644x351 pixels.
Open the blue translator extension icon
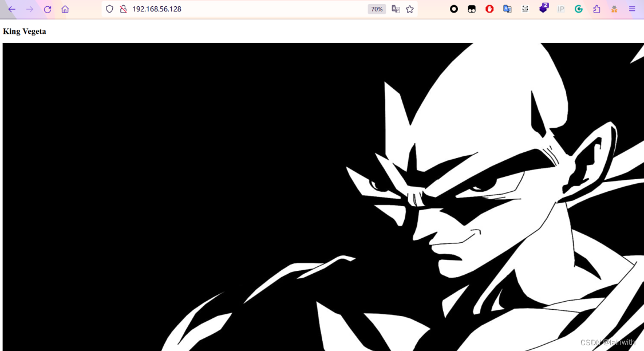[507, 9]
